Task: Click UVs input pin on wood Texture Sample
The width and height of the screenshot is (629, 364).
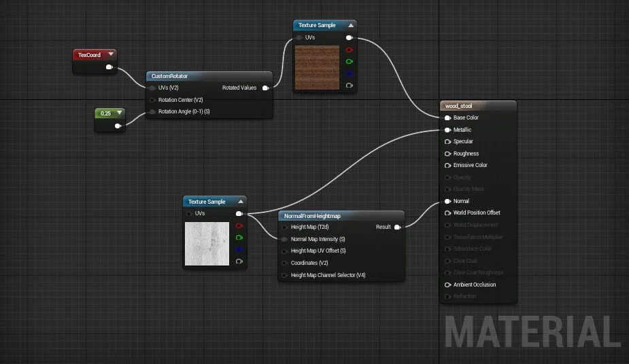Action: click(x=299, y=37)
